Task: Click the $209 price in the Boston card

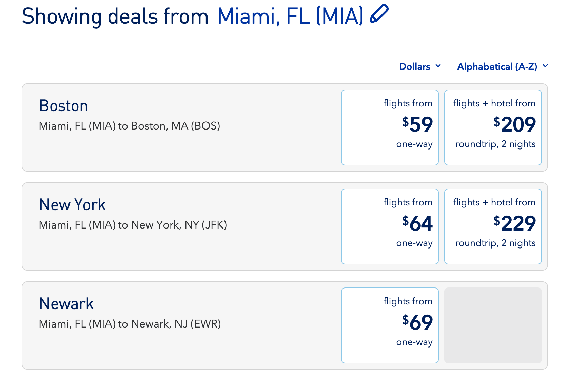Action: pyautogui.click(x=514, y=124)
